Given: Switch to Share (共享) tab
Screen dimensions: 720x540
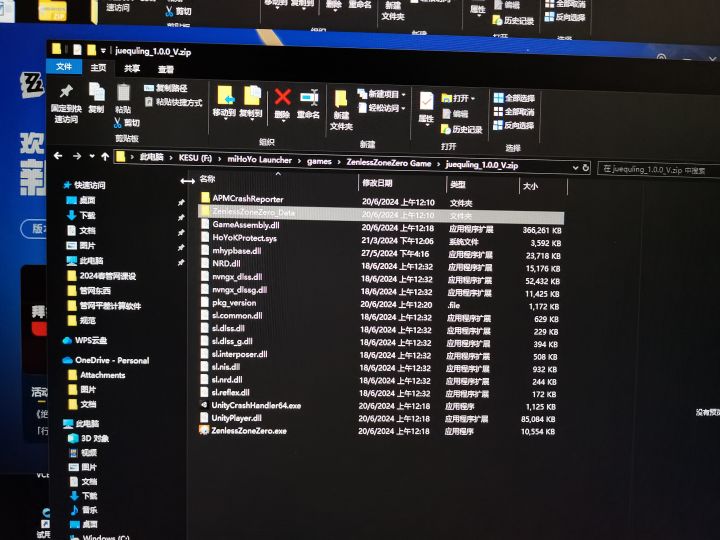Looking at the screenshot, I should coord(132,68).
